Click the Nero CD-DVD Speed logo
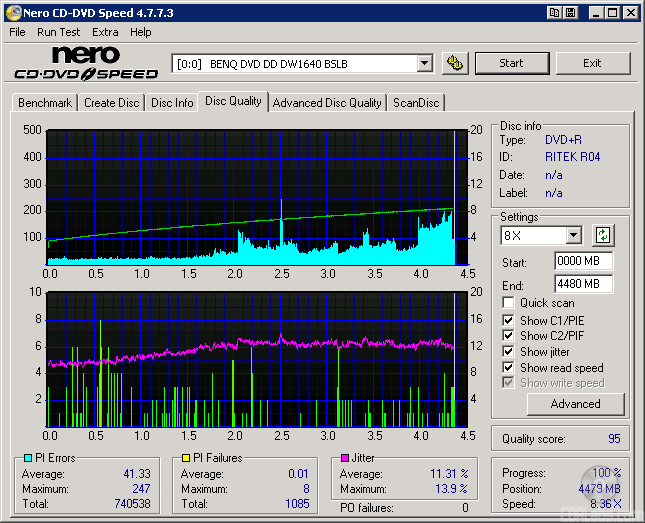Image resolution: width=645 pixels, height=523 pixels. tap(85, 63)
